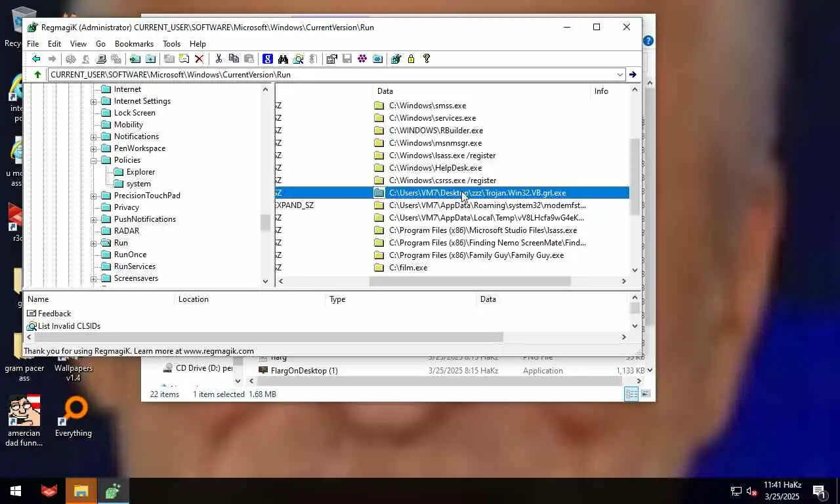Click the note-card toolbar icon left of Delete
This screenshot has width=840, height=504.
(x=184, y=58)
